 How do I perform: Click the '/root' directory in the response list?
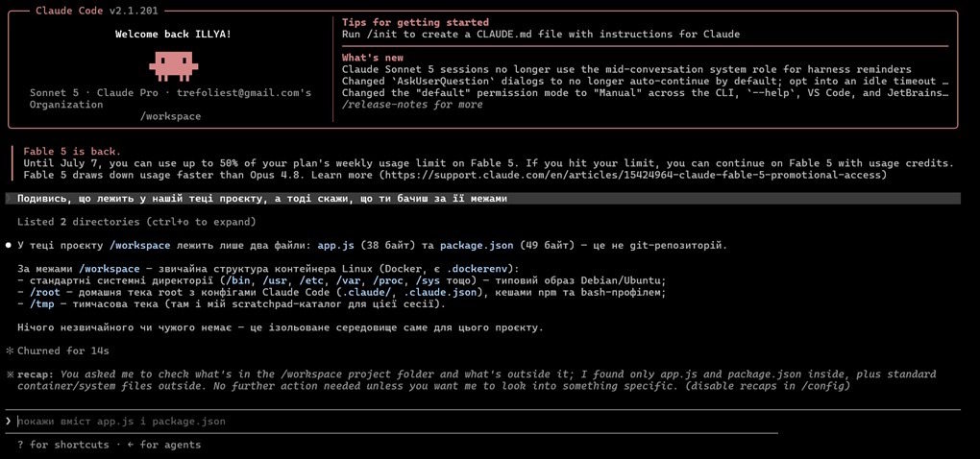click(44, 292)
